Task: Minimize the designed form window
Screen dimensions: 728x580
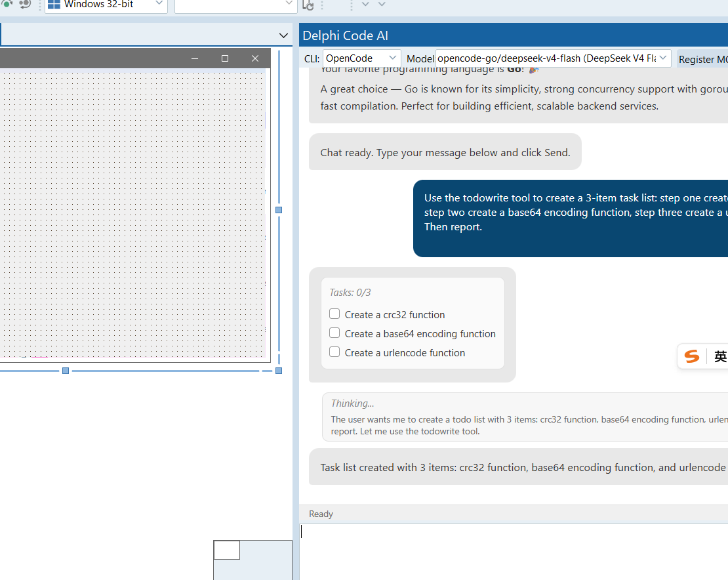Action: coord(195,58)
